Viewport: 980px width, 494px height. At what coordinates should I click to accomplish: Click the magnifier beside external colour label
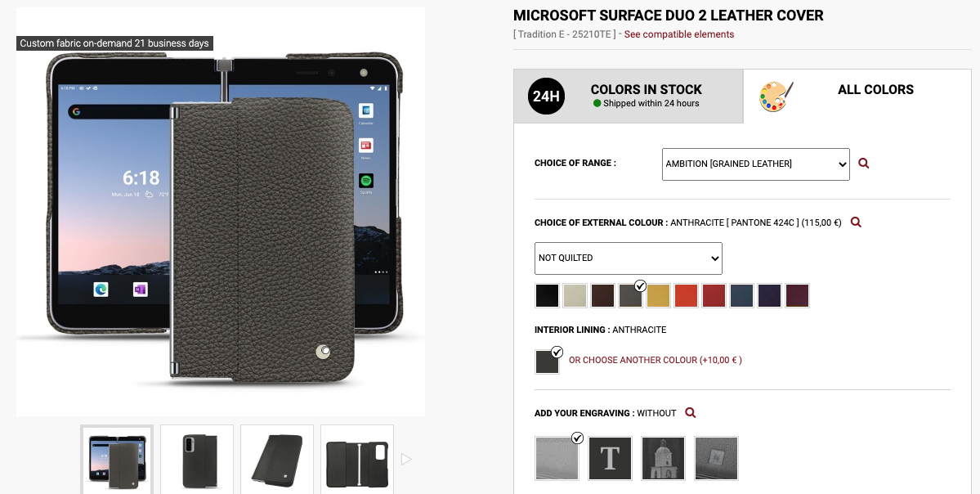point(856,222)
